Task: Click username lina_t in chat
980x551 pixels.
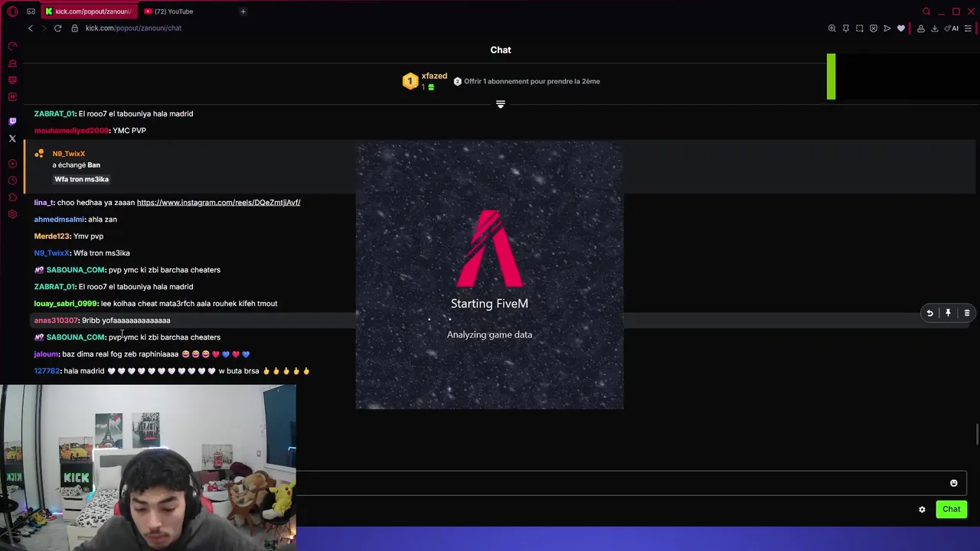Action: [44, 203]
